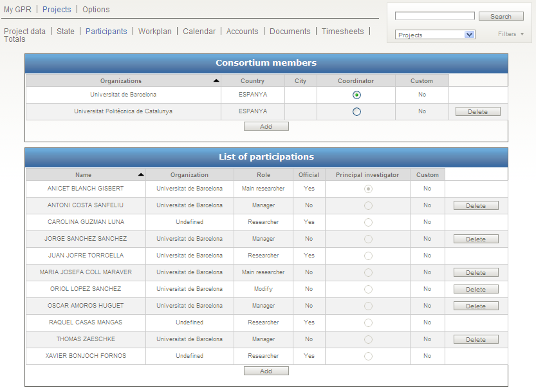Select Universitat de Barcelona as coordinator
This screenshot has height=392, width=536.
[x=356, y=95]
